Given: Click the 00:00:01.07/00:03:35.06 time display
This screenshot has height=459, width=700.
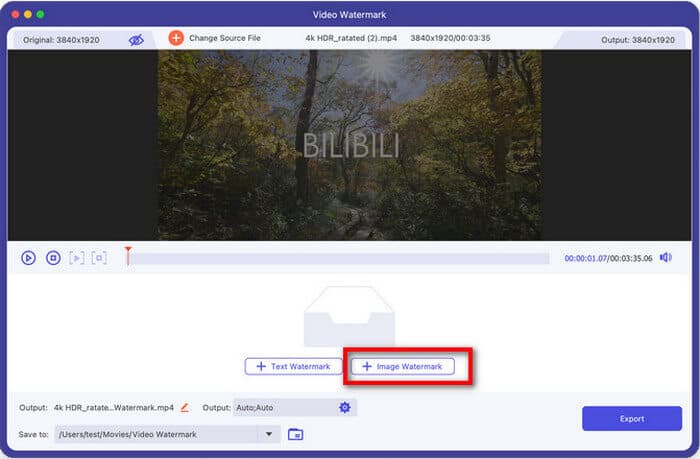Looking at the screenshot, I should coord(608,259).
